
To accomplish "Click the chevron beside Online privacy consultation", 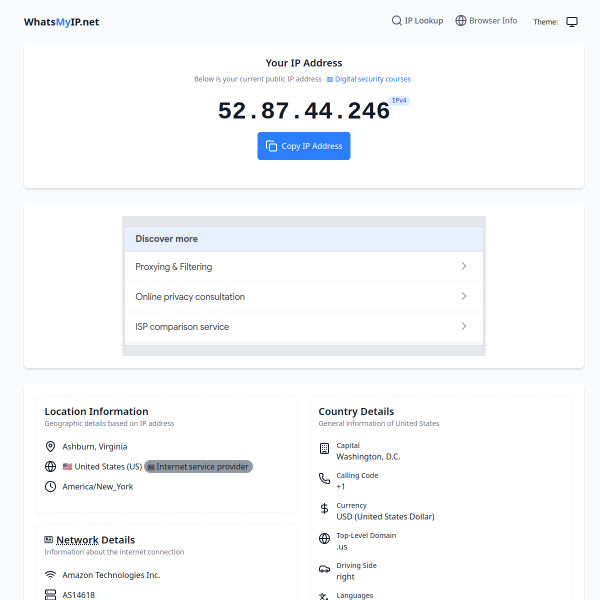I will 464,296.
